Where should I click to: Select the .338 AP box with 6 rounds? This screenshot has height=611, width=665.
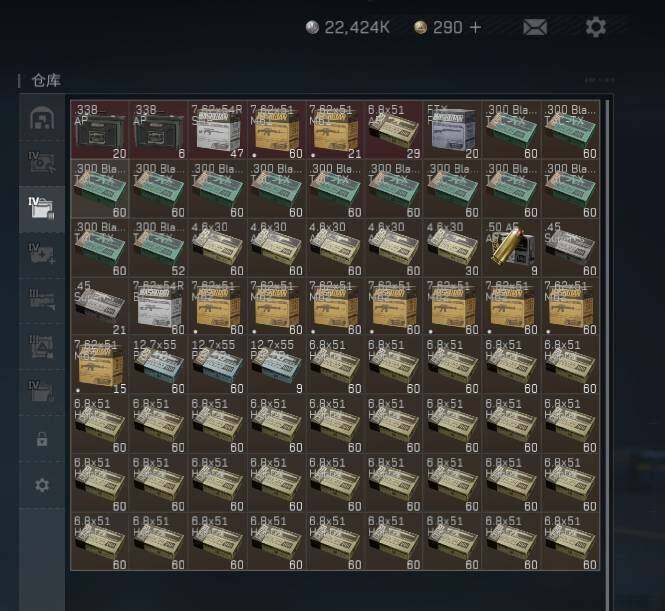(x=158, y=130)
